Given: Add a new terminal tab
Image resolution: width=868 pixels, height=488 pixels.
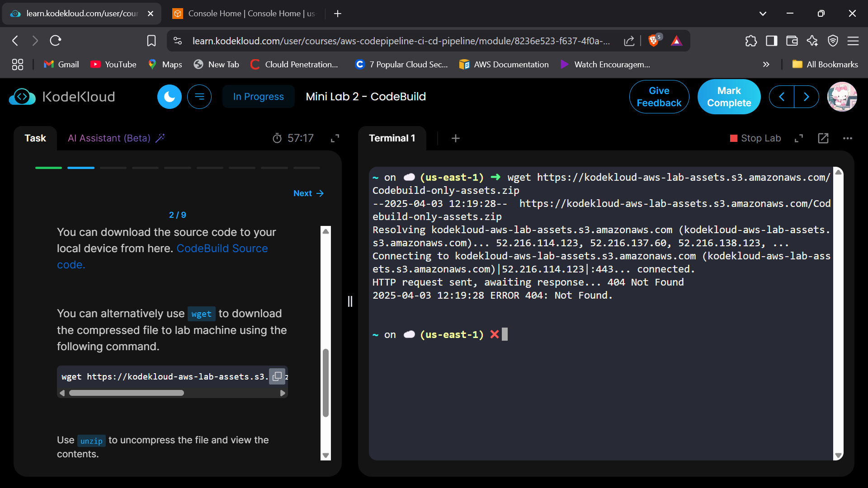Looking at the screenshot, I should click(x=456, y=138).
